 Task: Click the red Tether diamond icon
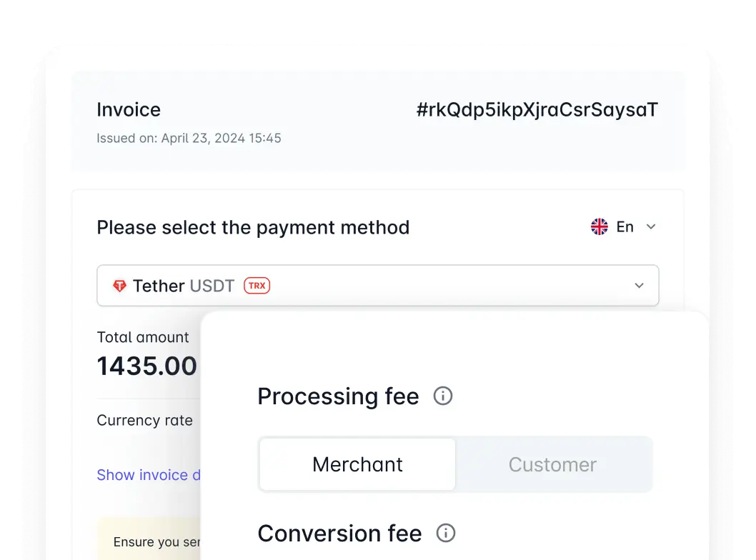(119, 286)
